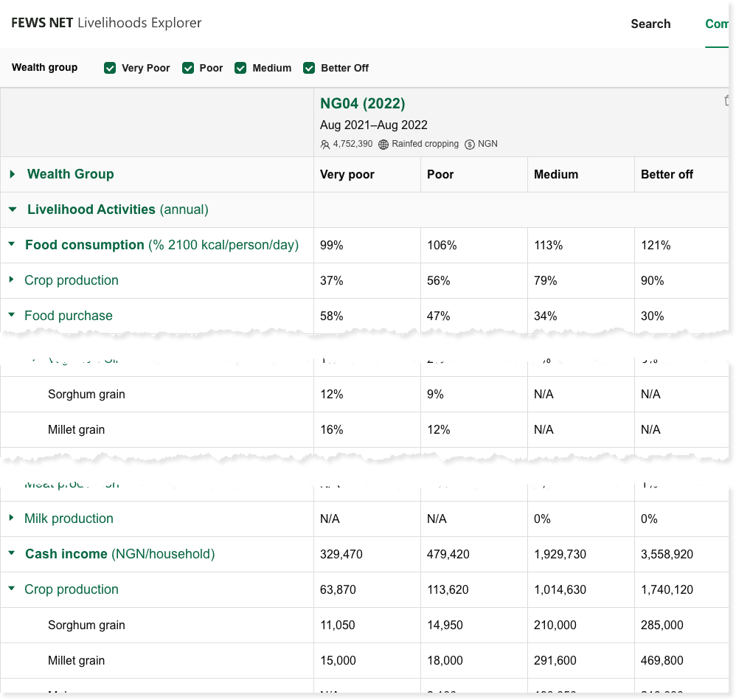Click the Milk production label

click(69, 519)
